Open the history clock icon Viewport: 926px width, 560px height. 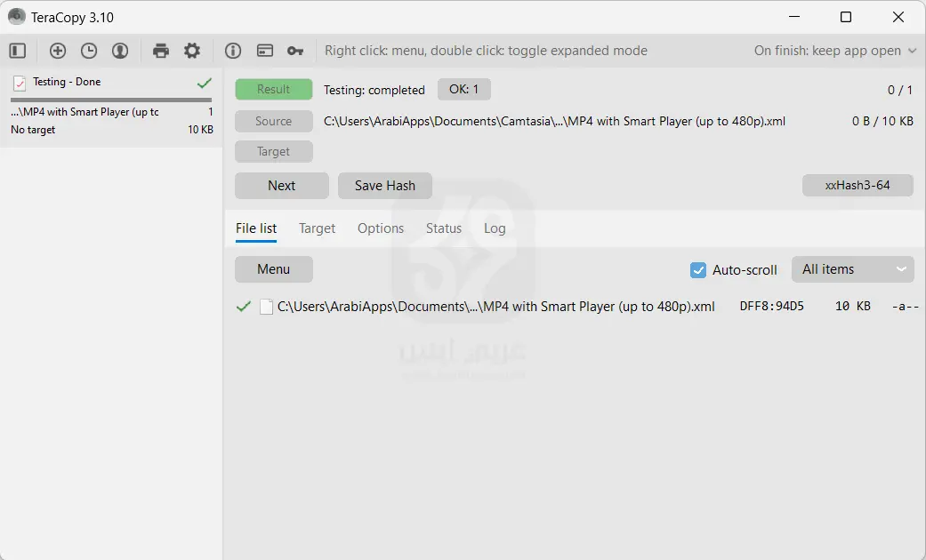pos(89,51)
